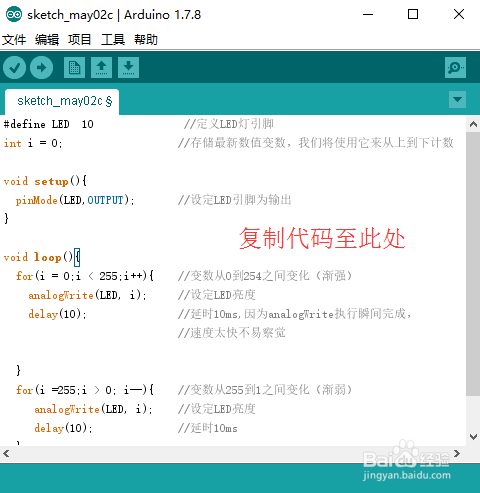This screenshot has height=493, width=480.
Task: Click the vertical scrollbar up arrow
Action: [x=473, y=124]
